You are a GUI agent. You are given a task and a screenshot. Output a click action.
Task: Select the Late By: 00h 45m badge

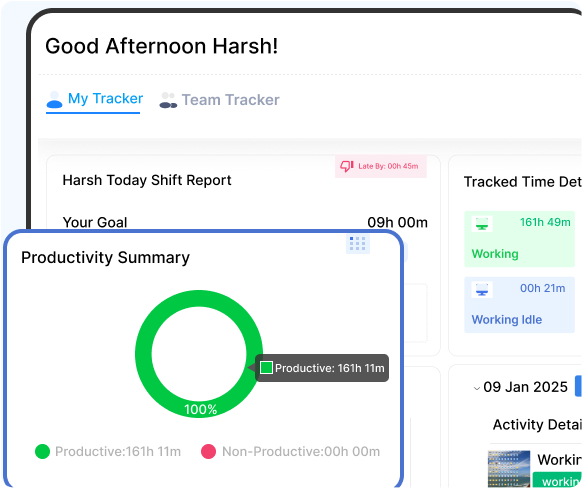click(381, 166)
